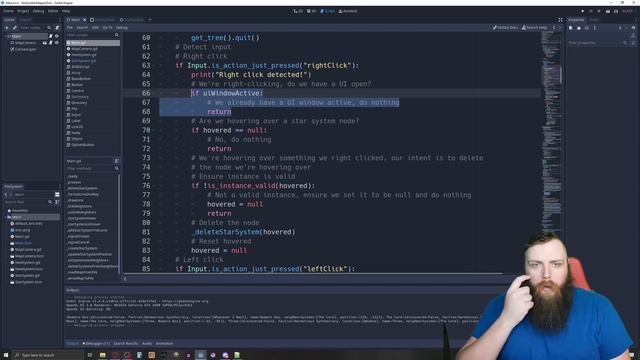
Task: Toggle distraction free mode
Action: click(560, 20)
